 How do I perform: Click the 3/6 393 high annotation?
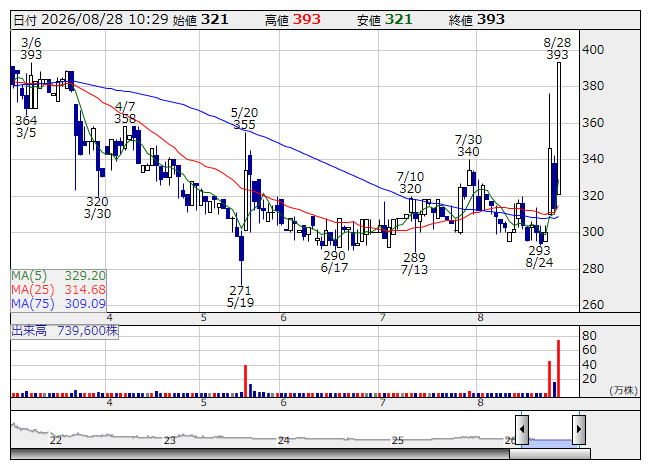[x=31, y=48]
